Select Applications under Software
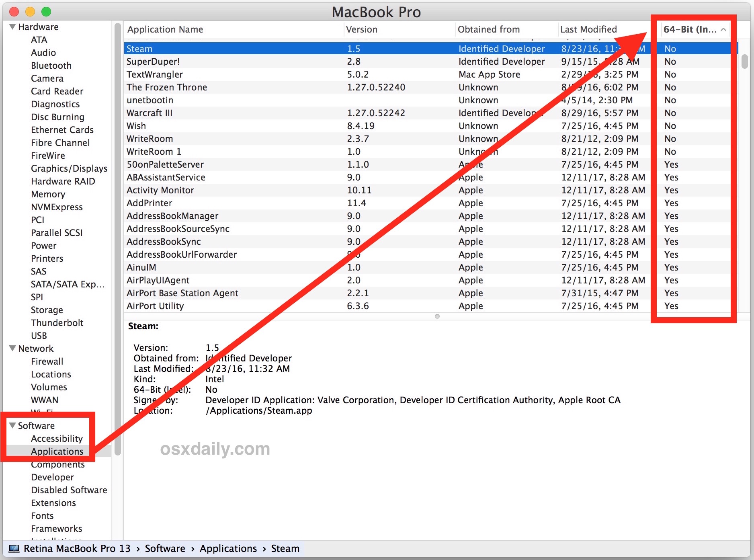This screenshot has width=754, height=560. [57, 451]
